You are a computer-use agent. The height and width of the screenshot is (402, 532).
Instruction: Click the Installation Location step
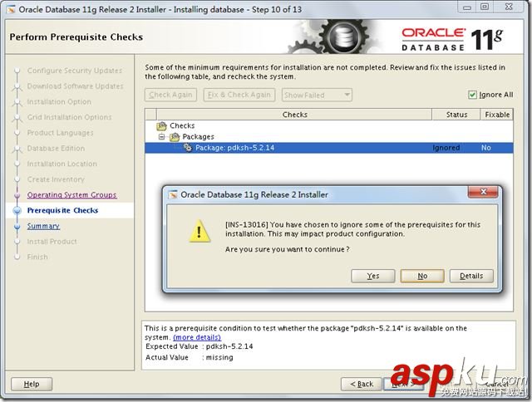62,164
